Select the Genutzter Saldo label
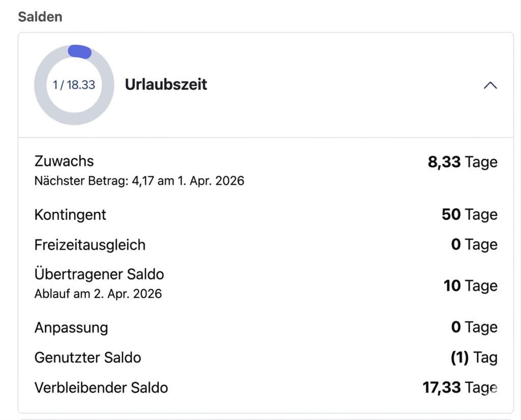521x420 pixels. (88, 358)
